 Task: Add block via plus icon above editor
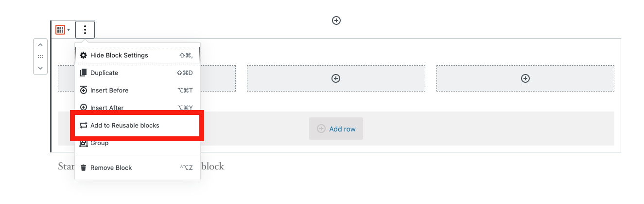(336, 20)
